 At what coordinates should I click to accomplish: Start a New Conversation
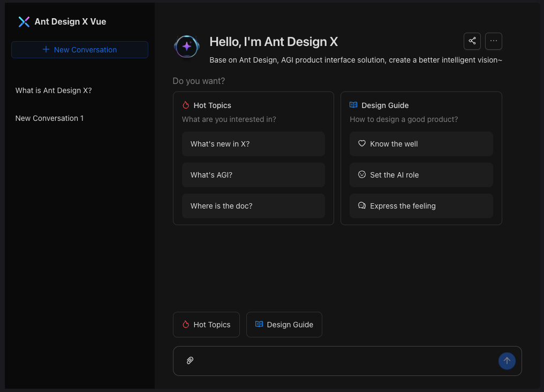(80, 50)
